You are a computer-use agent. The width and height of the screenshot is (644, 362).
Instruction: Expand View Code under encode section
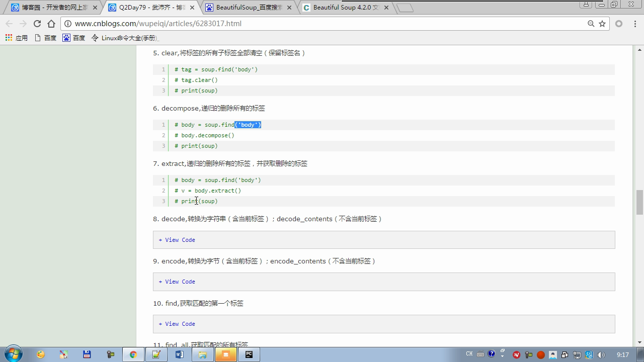(x=177, y=282)
